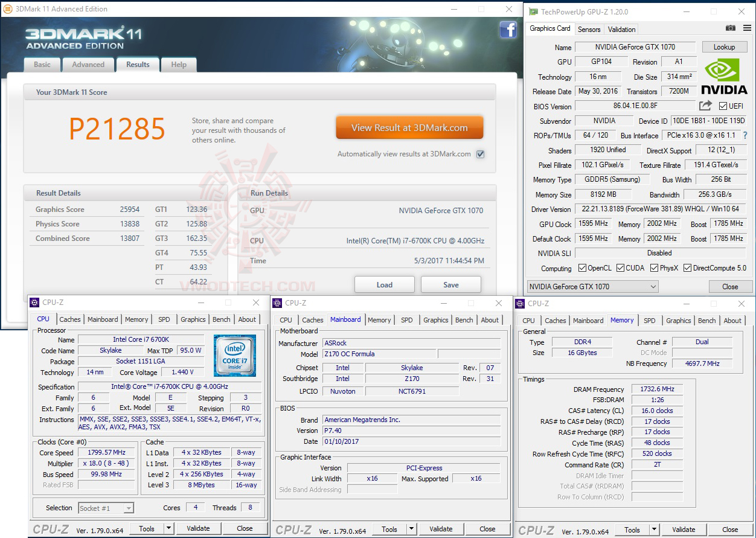Viewport: 756px width, 538px height.
Task: Click the Intel Core i7 badge in CPU-Z
Action: pyautogui.click(x=235, y=355)
